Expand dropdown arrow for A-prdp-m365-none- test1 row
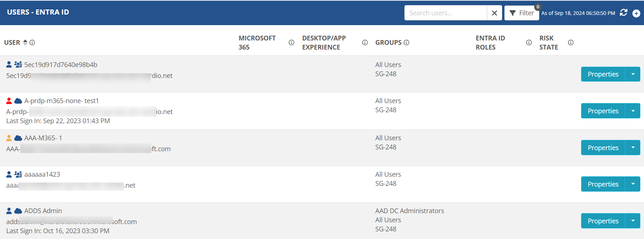 (633, 111)
